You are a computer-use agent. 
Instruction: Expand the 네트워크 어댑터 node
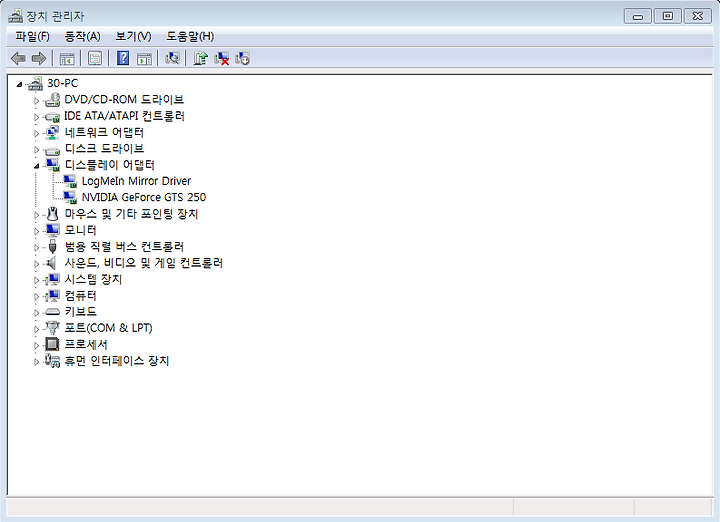(x=37, y=134)
